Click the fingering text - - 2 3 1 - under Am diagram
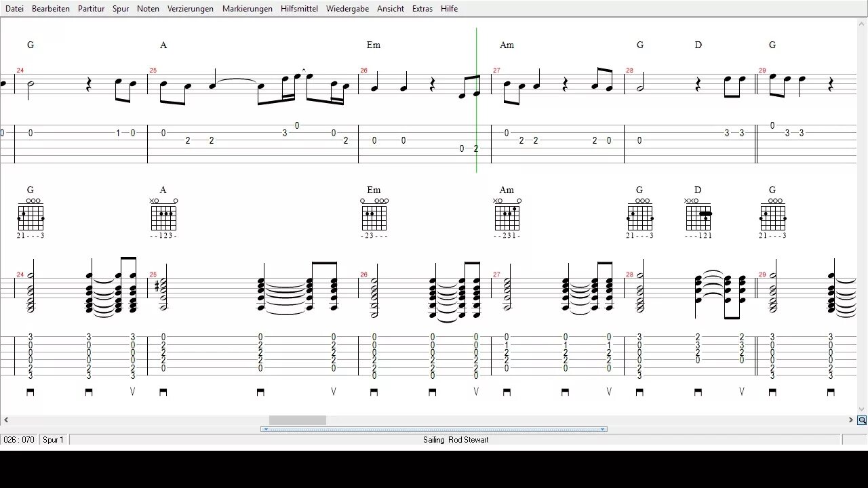This screenshot has width=868, height=488. pyautogui.click(x=507, y=236)
